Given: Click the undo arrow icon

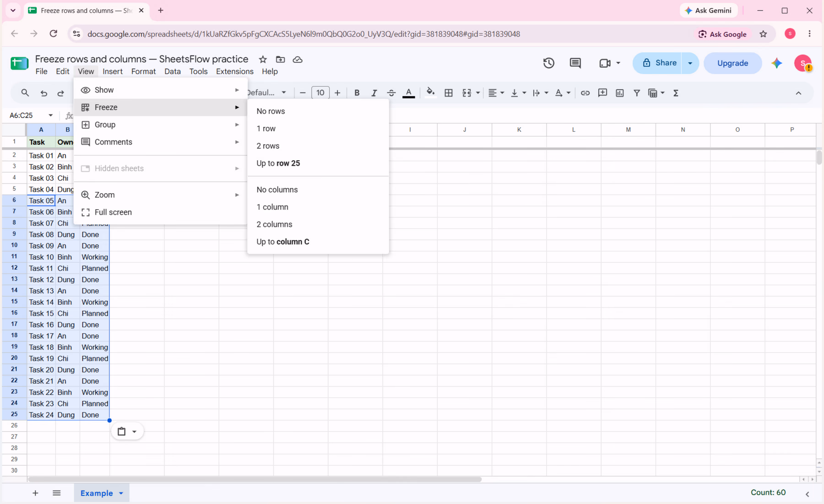Looking at the screenshot, I should coord(44,93).
